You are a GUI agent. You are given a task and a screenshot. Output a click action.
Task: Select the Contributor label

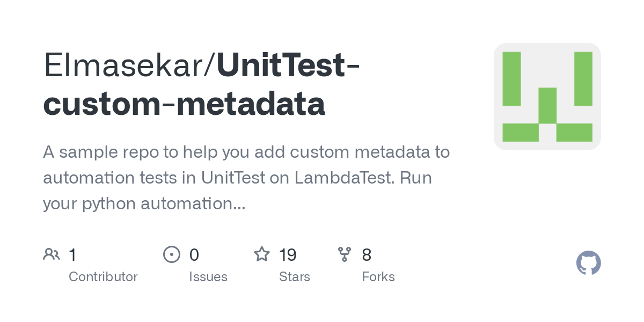[x=103, y=277]
